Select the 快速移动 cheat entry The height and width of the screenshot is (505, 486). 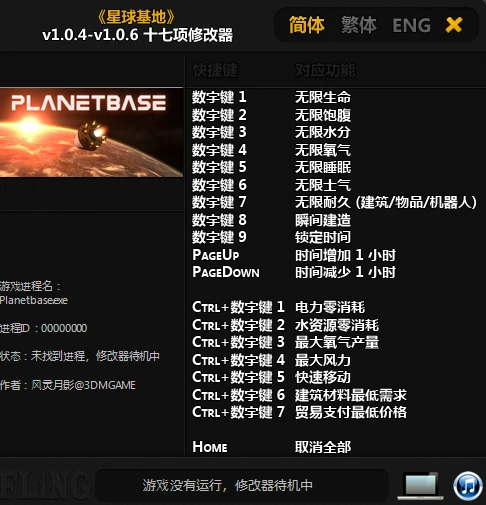tap(323, 377)
